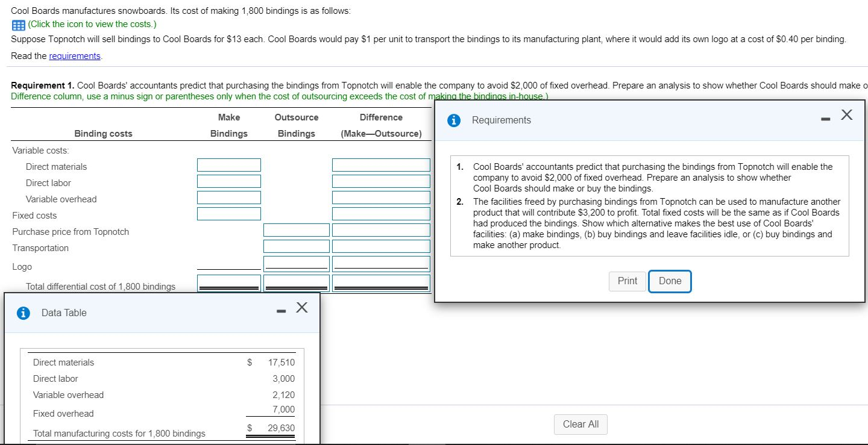Image resolution: width=868 pixels, height=445 pixels.
Task: Click the Clear All button
Action: point(580,424)
